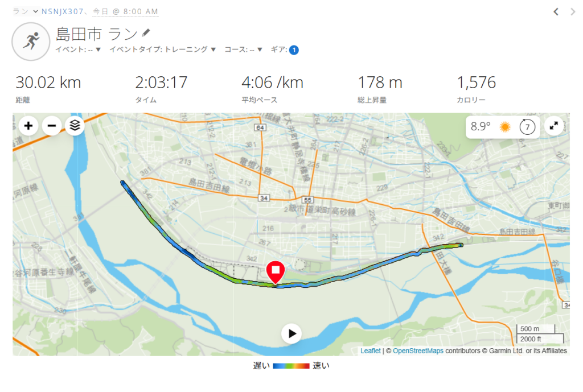The width and height of the screenshot is (583, 392).
Task: Go to next activity arrow
Action: point(573,12)
